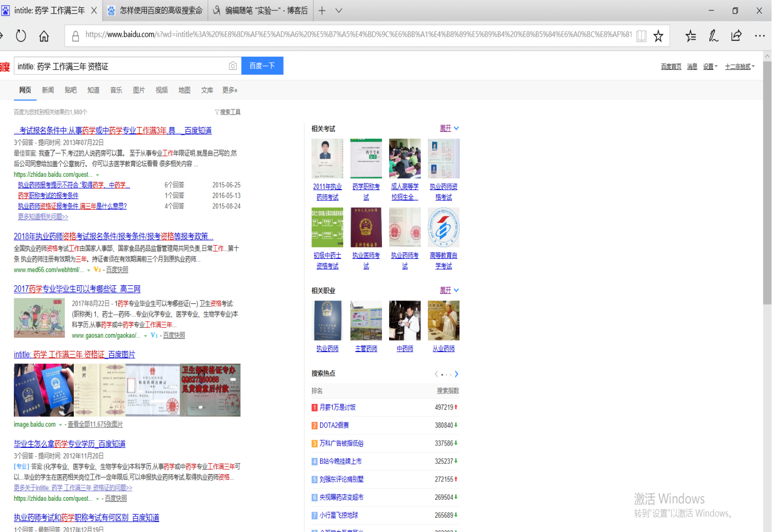Open 贴吧 search category

tap(70, 90)
